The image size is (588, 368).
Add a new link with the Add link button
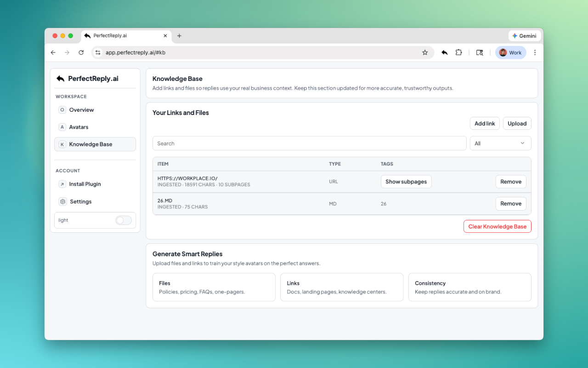pos(485,123)
